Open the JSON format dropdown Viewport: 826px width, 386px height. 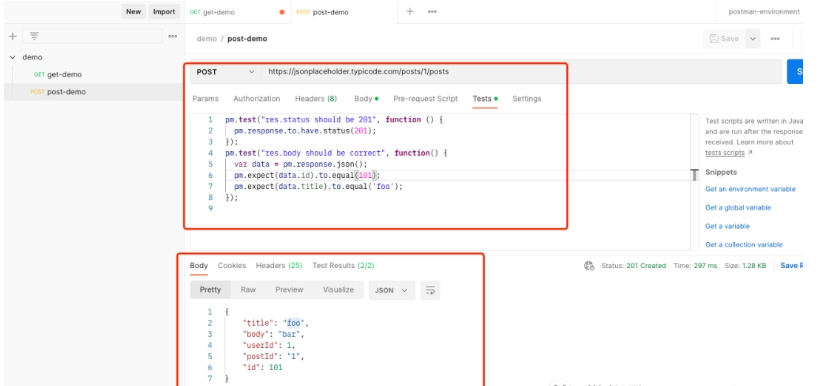pyautogui.click(x=391, y=290)
